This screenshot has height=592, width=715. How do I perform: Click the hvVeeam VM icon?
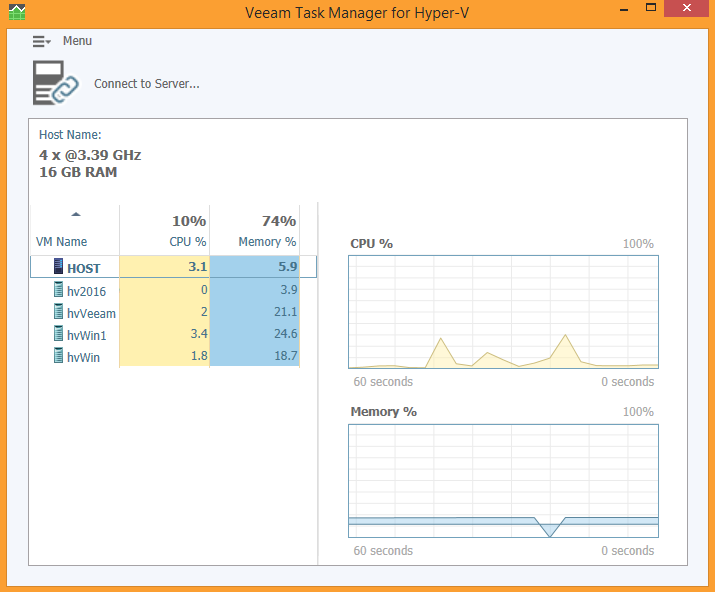click(58, 312)
